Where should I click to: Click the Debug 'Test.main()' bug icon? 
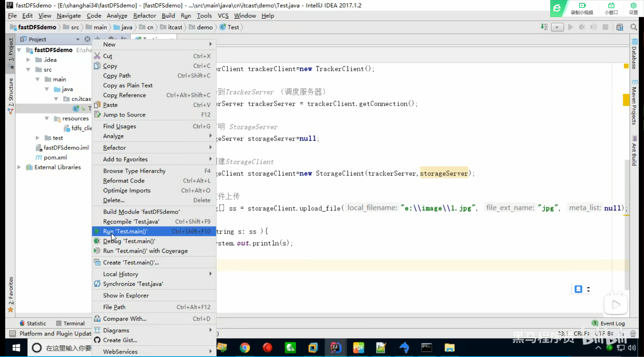point(97,241)
